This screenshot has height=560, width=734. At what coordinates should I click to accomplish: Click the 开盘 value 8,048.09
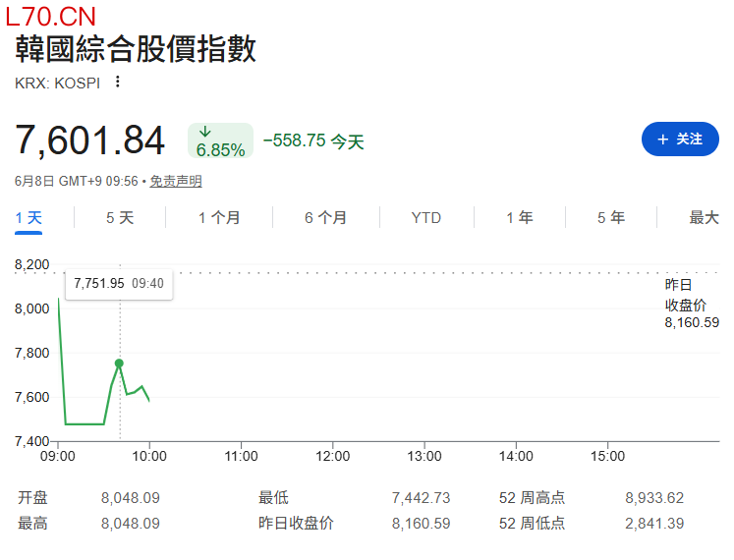click(131, 498)
